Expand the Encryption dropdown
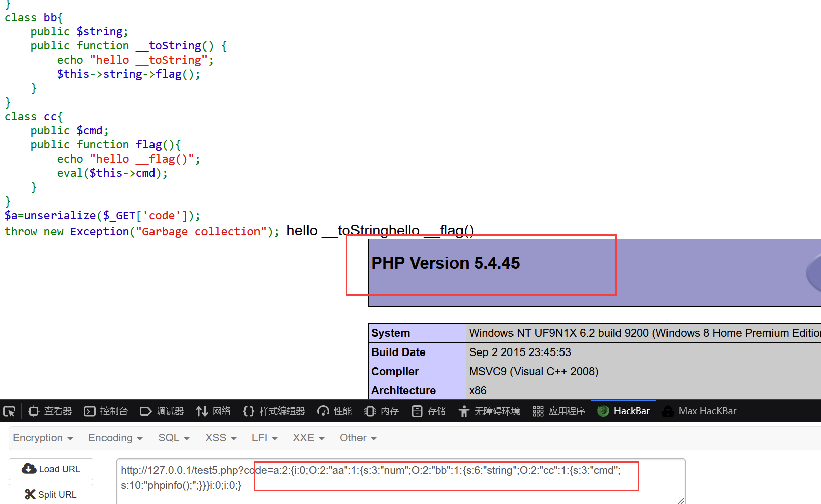The height and width of the screenshot is (504, 821). [x=43, y=438]
